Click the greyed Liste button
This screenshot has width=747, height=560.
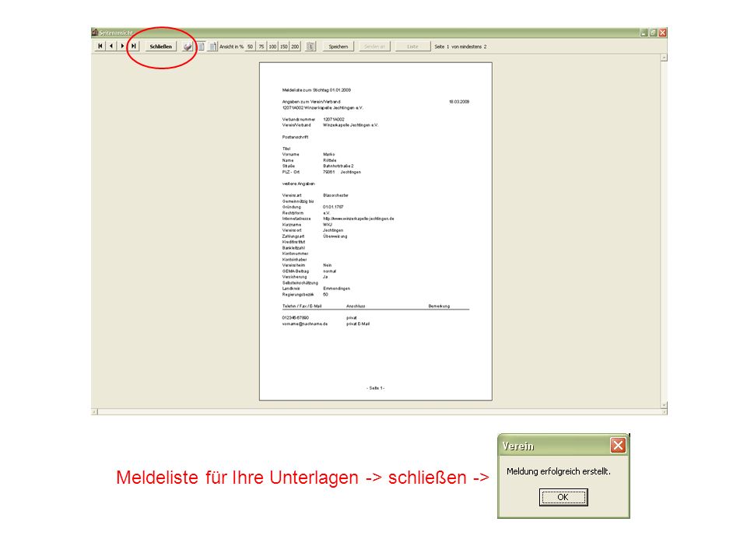pos(412,47)
